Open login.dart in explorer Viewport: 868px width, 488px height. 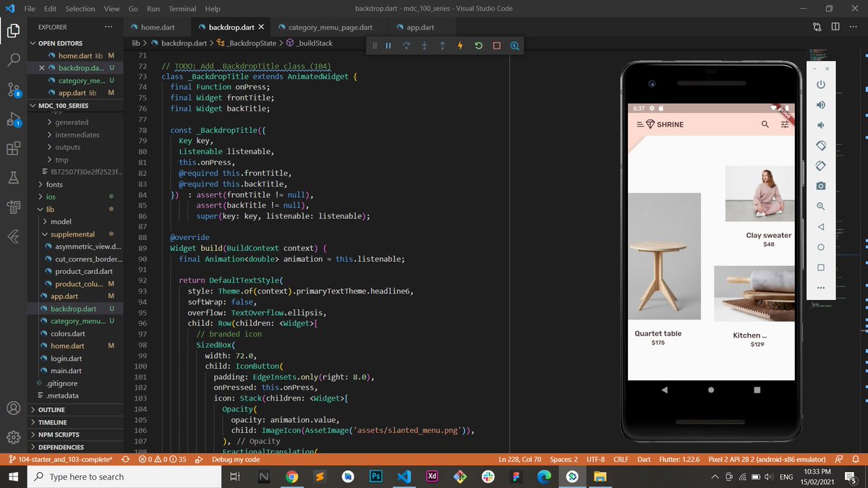click(x=66, y=358)
